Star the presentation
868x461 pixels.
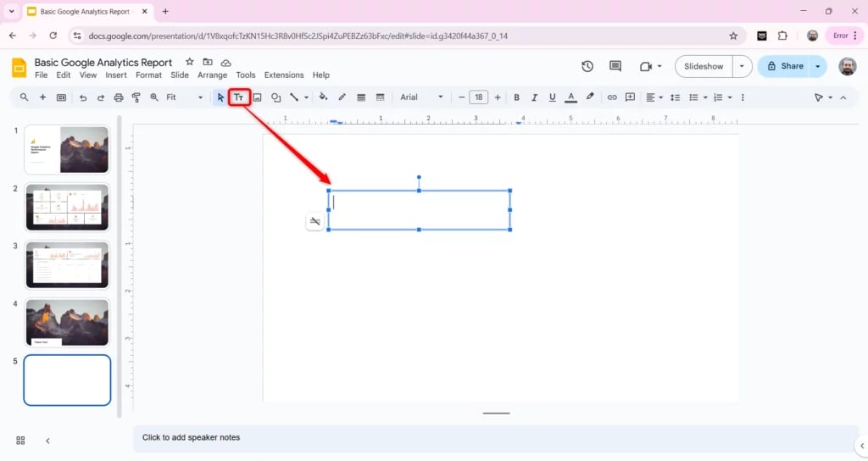coord(189,62)
